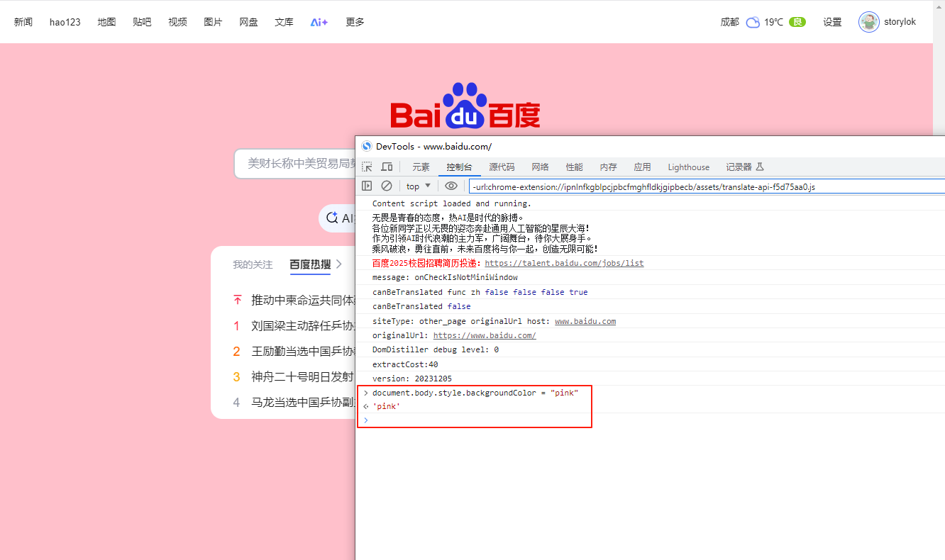Open 图片 link in Baidu top bar

pos(213,22)
